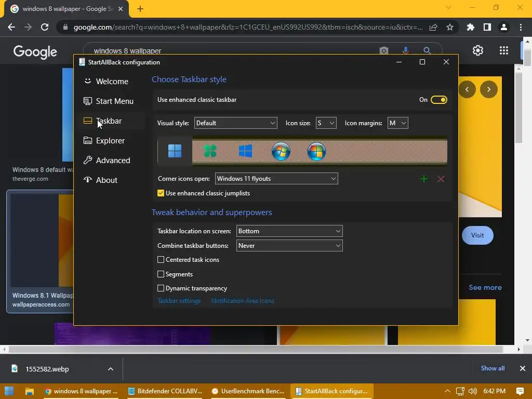The height and width of the screenshot is (399, 532).
Task: Open Google quick settings gear
Action: click(478, 50)
